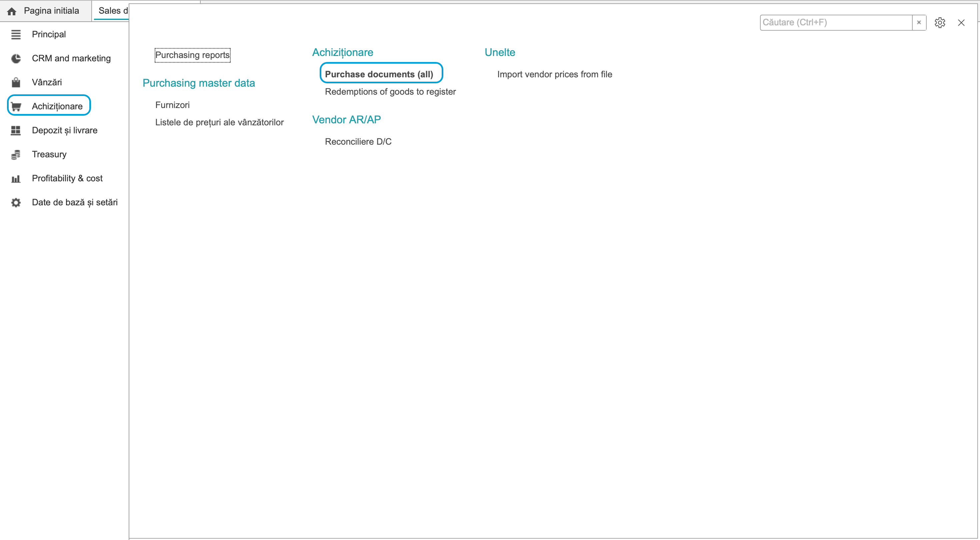Image resolution: width=980 pixels, height=540 pixels.
Task: Open menu settings gear near search box
Action: click(940, 22)
